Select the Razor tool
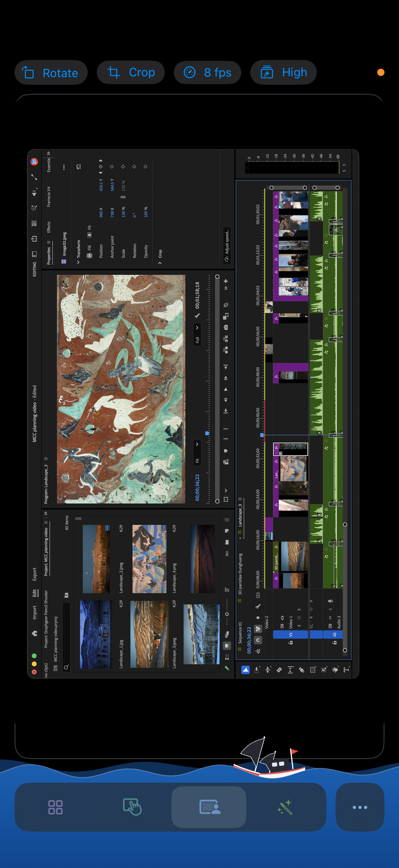This screenshot has height=868, width=399. [279, 669]
